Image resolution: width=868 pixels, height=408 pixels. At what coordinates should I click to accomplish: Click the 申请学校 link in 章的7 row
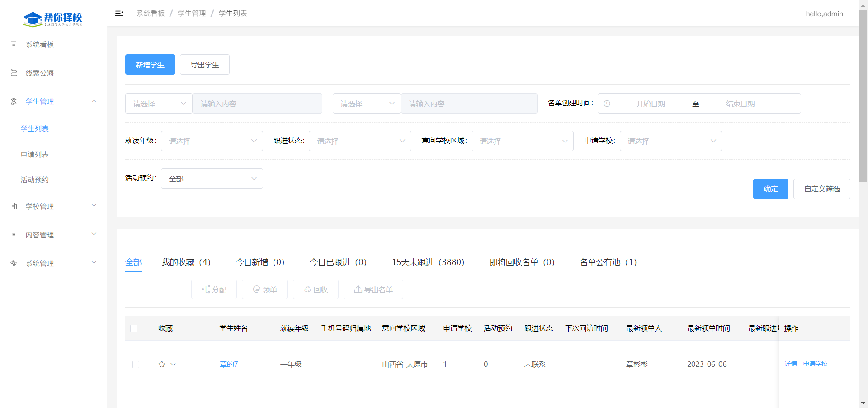coord(816,364)
